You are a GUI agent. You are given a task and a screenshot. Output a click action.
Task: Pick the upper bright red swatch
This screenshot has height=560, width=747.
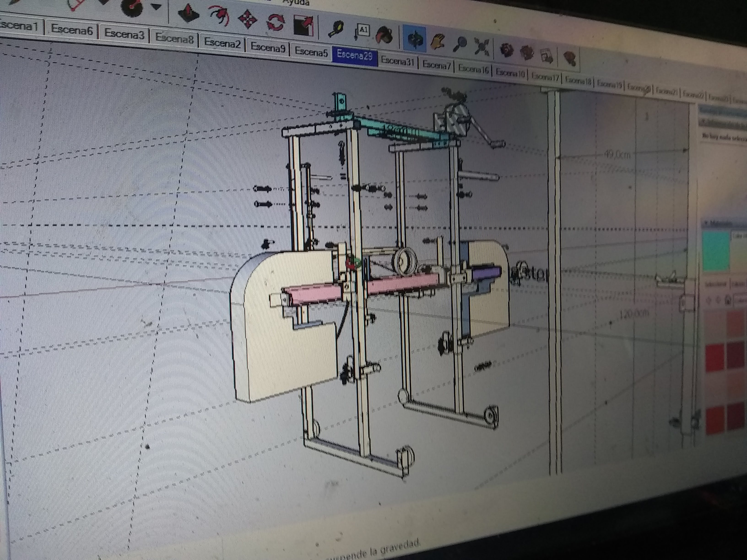coord(715,358)
